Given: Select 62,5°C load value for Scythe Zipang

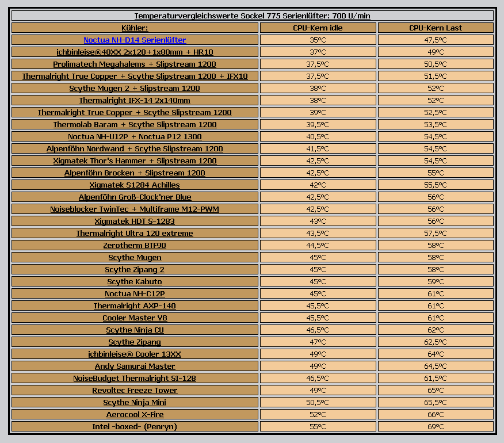Looking at the screenshot, I should (436, 342).
